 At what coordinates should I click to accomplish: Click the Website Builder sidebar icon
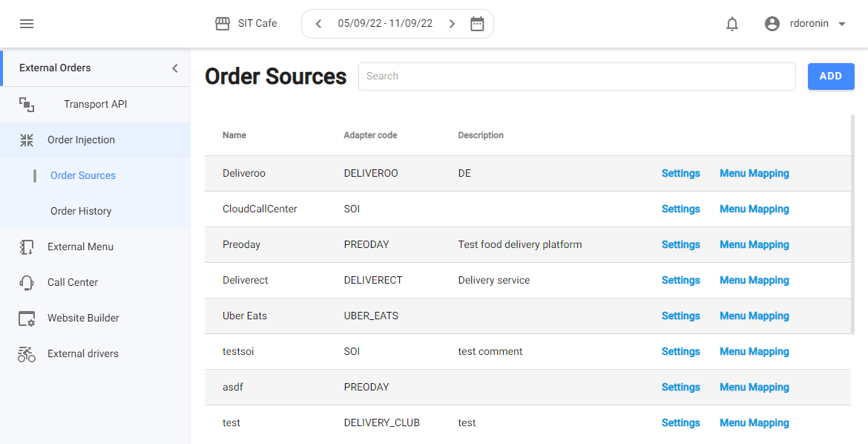pos(27,319)
